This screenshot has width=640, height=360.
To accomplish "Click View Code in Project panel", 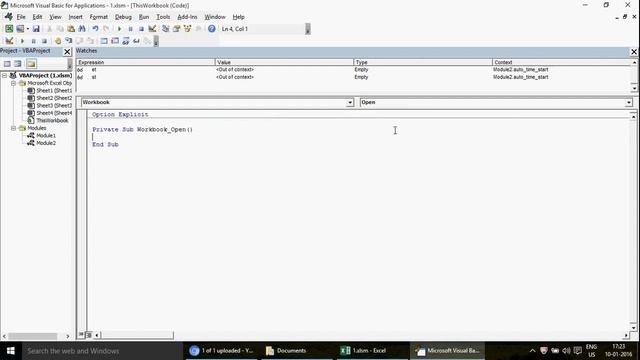I will tap(7, 64).
